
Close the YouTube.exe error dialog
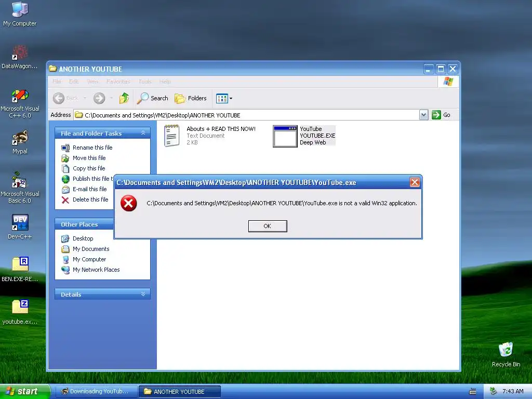(x=415, y=182)
